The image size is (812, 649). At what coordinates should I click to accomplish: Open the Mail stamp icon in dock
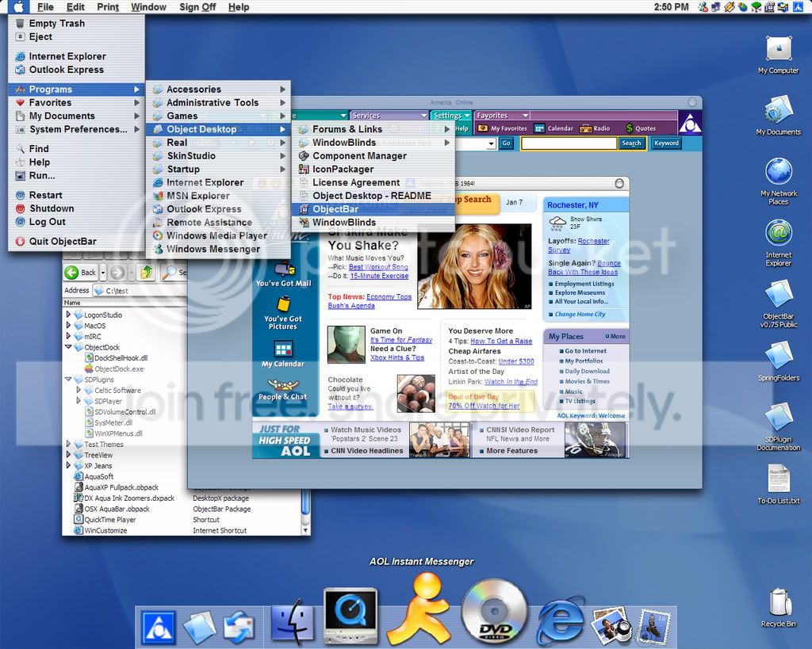(x=653, y=626)
